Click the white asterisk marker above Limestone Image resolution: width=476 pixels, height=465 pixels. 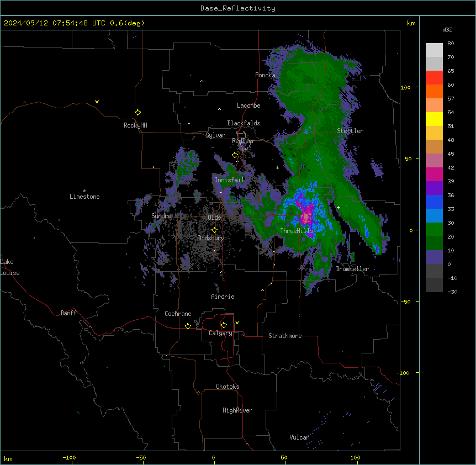(x=84, y=191)
